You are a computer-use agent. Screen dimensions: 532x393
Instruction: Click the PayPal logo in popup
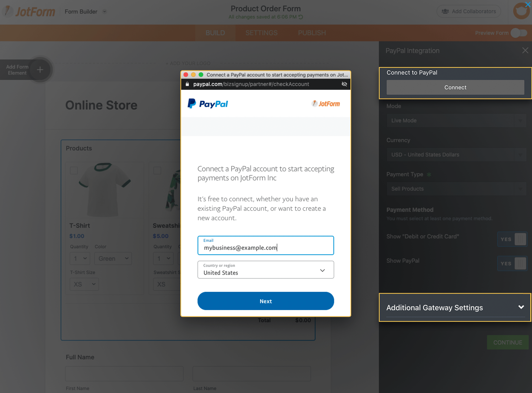[208, 104]
